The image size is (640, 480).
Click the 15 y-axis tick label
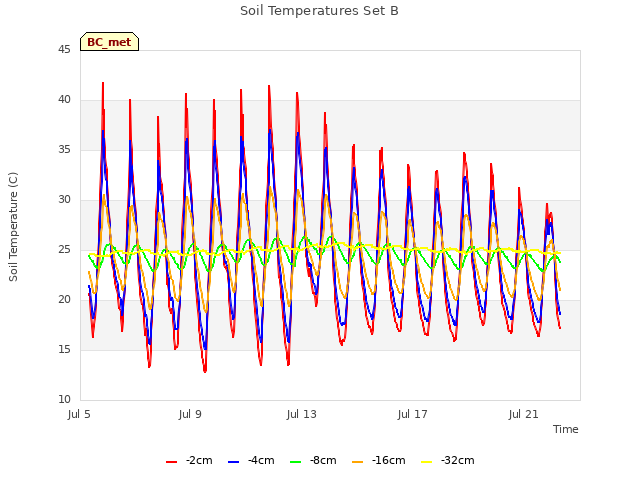pyautogui.click(x=64, y=350)
